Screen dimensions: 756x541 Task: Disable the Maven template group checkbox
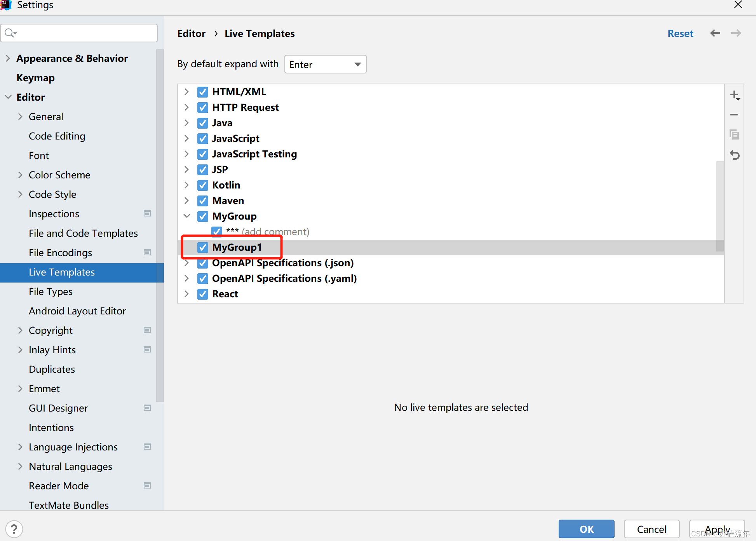[203, 201]
